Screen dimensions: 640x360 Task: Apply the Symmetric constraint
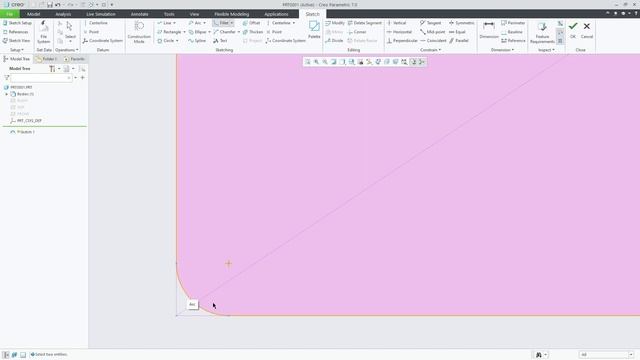[462, 23]
